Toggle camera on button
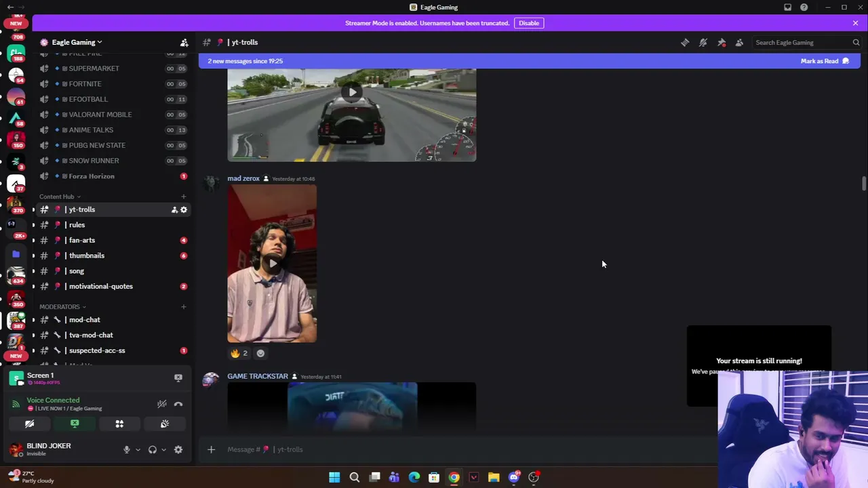Image resolution: width=868 pixels, height=488 pixels. [30, 424]
